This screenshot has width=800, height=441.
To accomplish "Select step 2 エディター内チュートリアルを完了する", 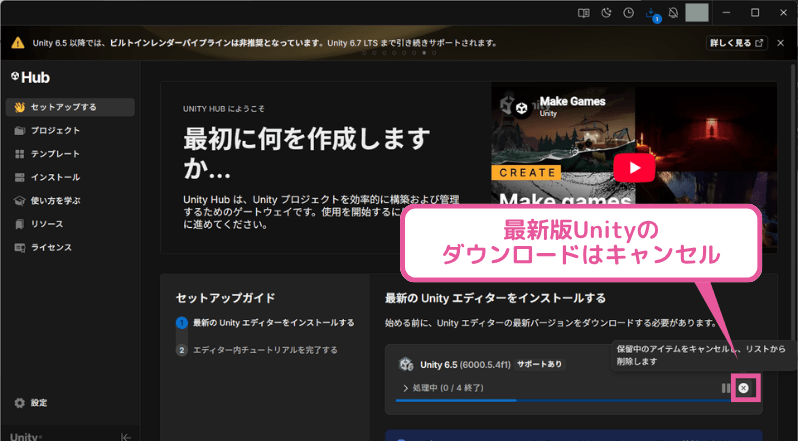I will 257,350.
